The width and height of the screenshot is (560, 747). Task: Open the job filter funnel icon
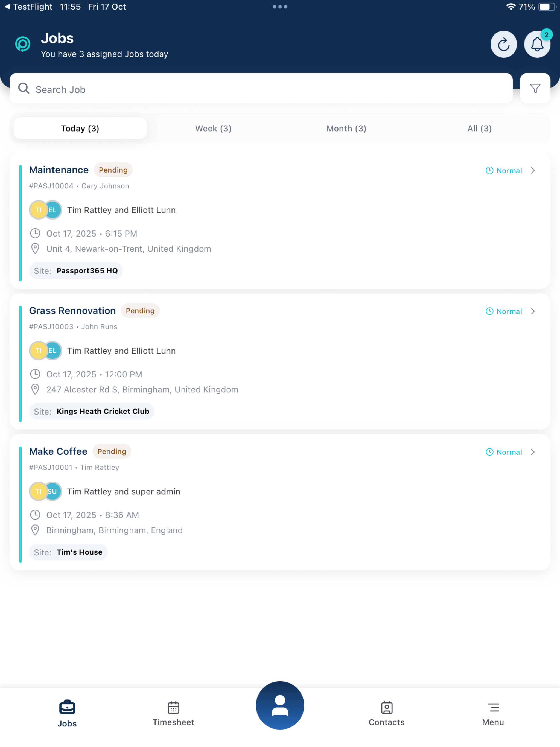coord(535,89)
